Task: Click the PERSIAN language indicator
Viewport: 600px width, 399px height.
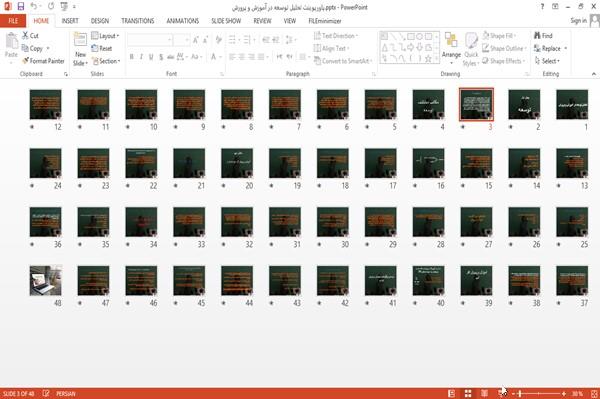Action: coord(66,393)
